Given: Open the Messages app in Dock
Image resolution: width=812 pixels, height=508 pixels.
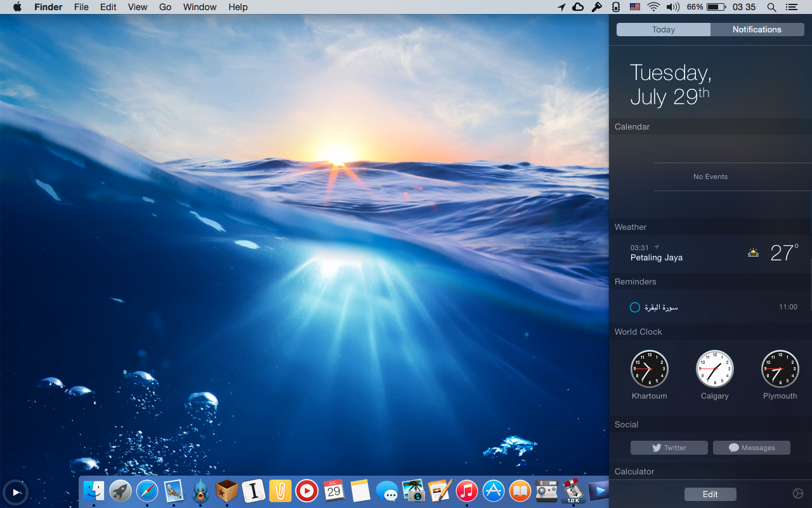Looking at the screenshot, I should [x=387, y=491].
